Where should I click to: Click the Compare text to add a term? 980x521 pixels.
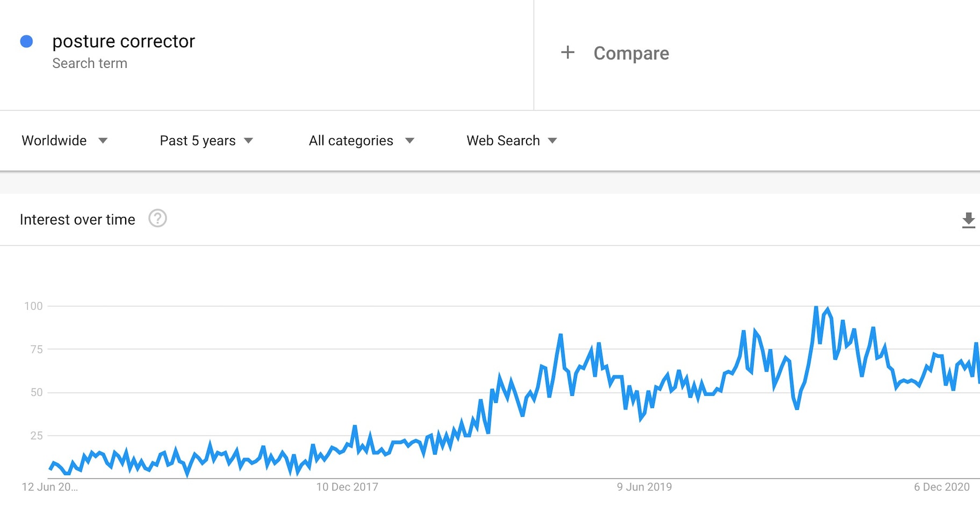(x=631, y=53)
